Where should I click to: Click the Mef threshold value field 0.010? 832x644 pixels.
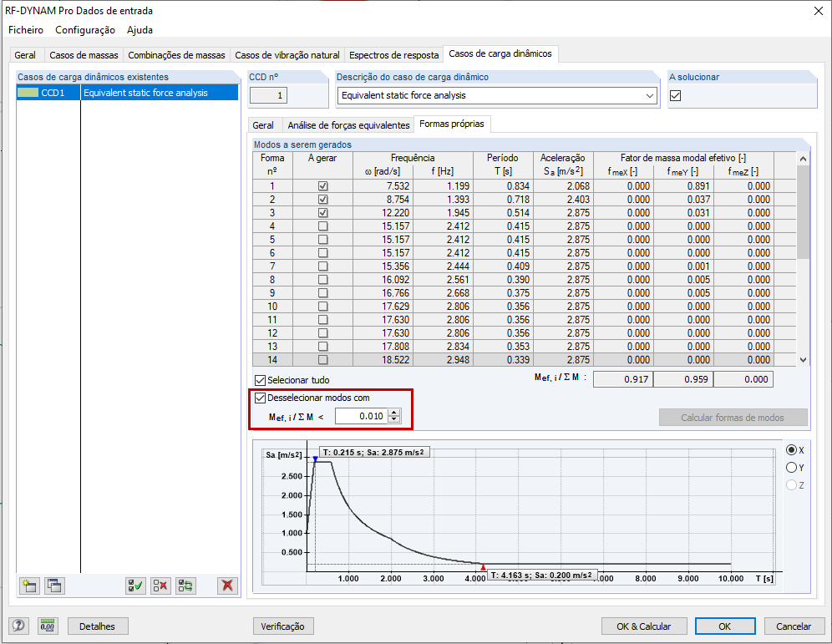point(362,417)
